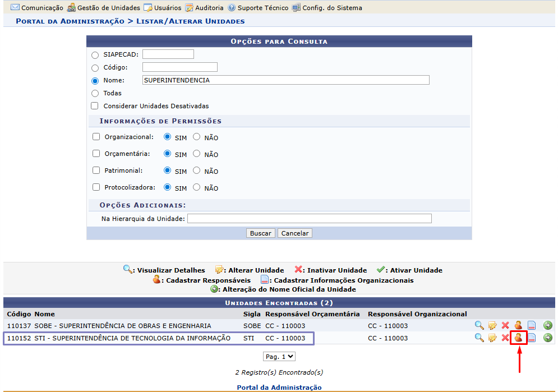Select the Todas radio option
Viewport: 558px width, 392px height.
95,94
